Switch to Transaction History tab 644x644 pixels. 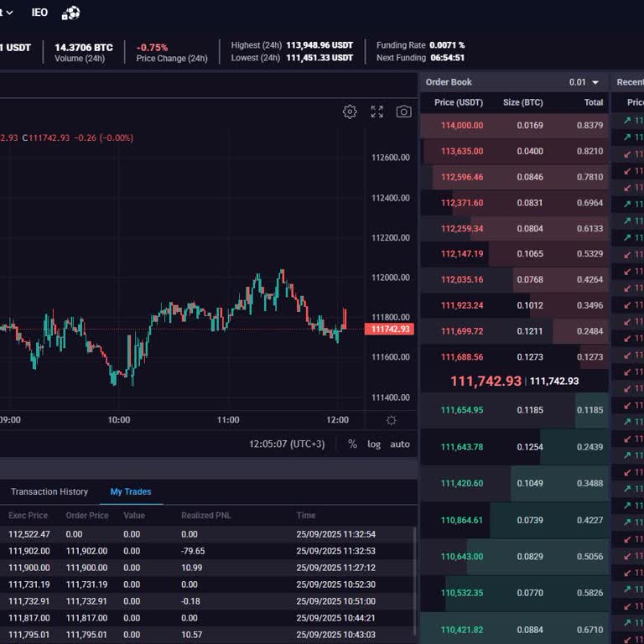49,491
